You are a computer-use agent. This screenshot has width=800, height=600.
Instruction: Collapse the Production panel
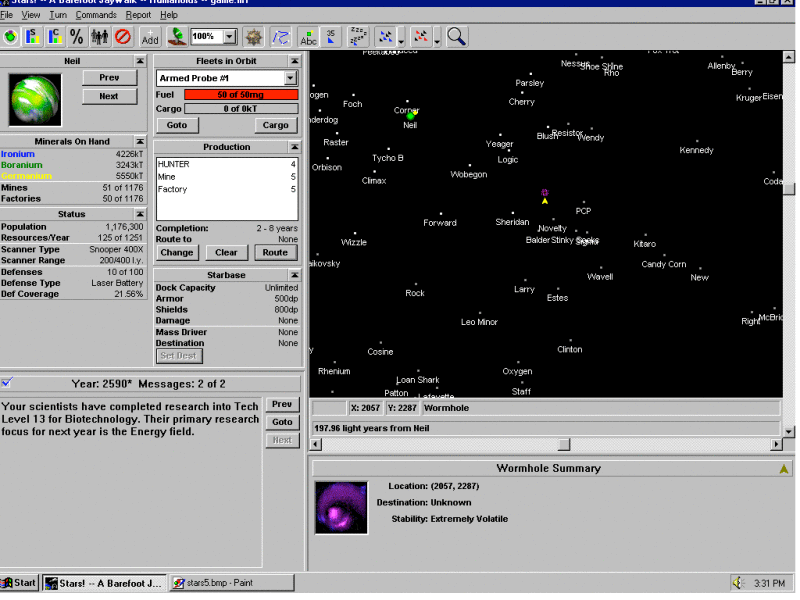[x=294, y=147]
